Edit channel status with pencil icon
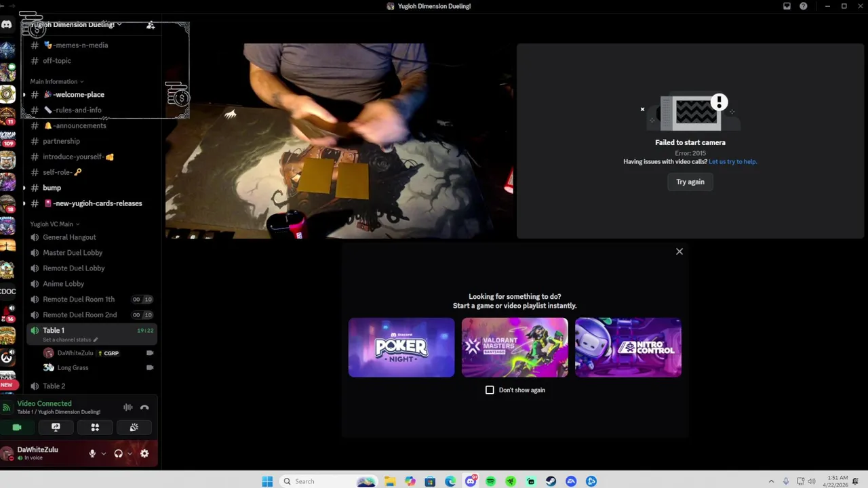Screen dimensions: 868x488 (x=96, y=340)
